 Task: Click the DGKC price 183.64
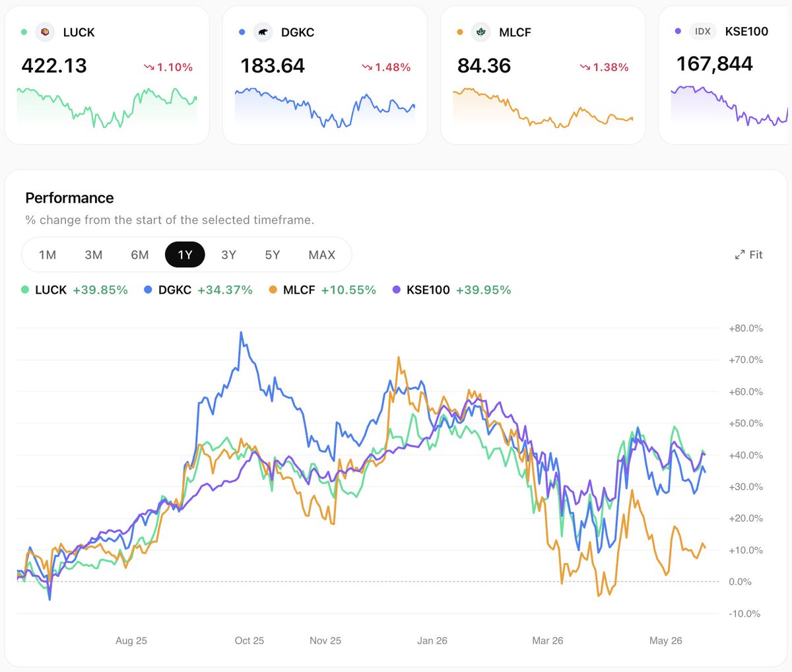[273, 66]
